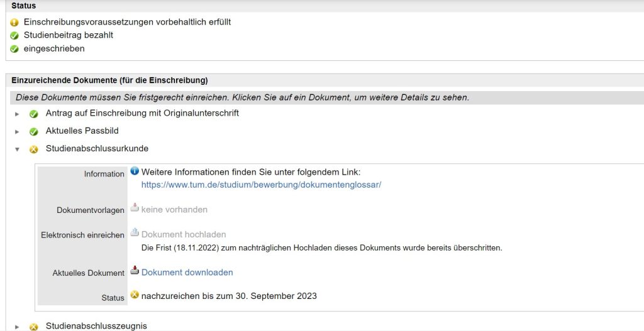Click green checkmark next to Studienbeitrag bezahlt

pyautogui.click(x=14, y=35)
